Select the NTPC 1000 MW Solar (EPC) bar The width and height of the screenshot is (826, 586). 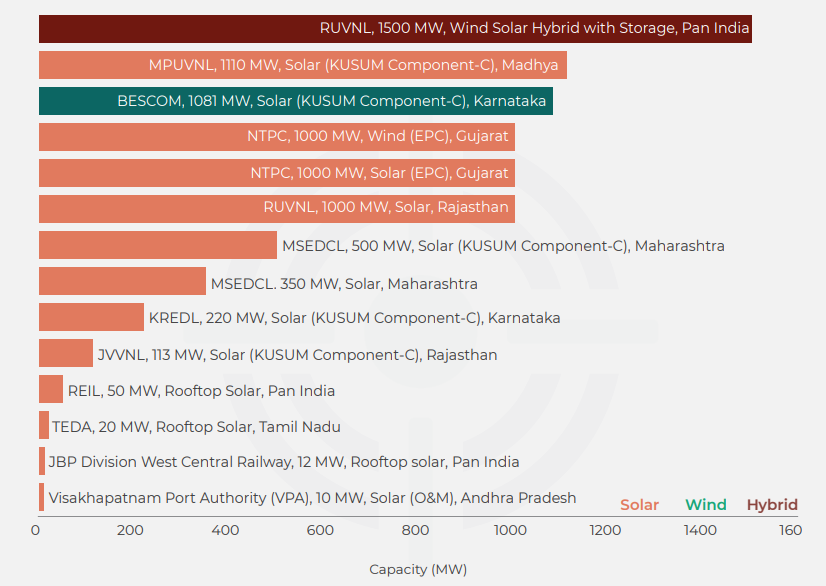[276, 173]
